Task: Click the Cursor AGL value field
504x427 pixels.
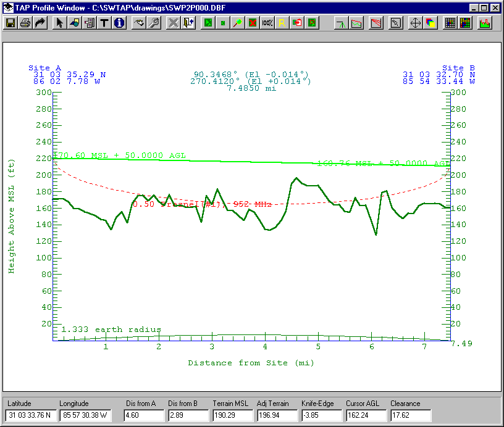Action: point(366,415)
